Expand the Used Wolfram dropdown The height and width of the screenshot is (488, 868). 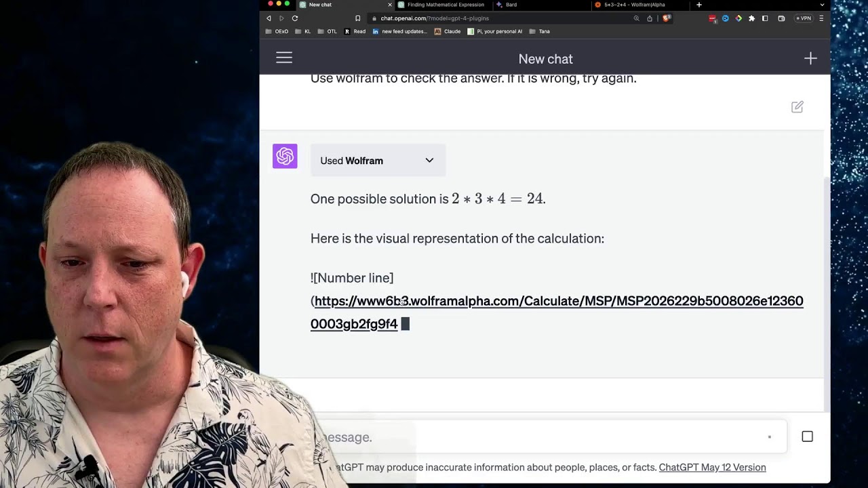coord(378,161)
